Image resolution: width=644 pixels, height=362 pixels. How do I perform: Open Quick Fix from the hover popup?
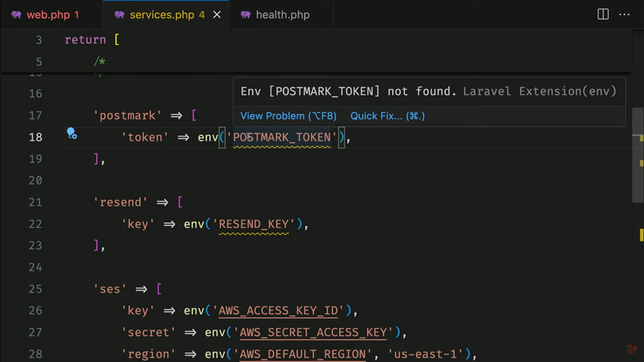pyautogui.click(x=387, y=116)
